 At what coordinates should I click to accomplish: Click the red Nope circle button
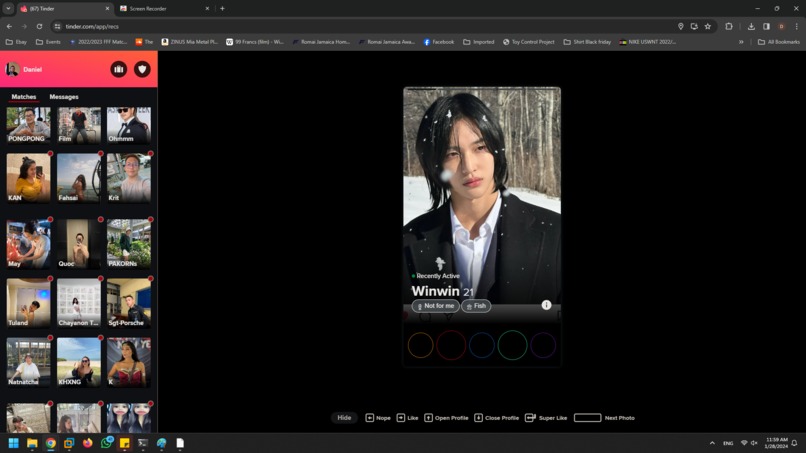451,345
